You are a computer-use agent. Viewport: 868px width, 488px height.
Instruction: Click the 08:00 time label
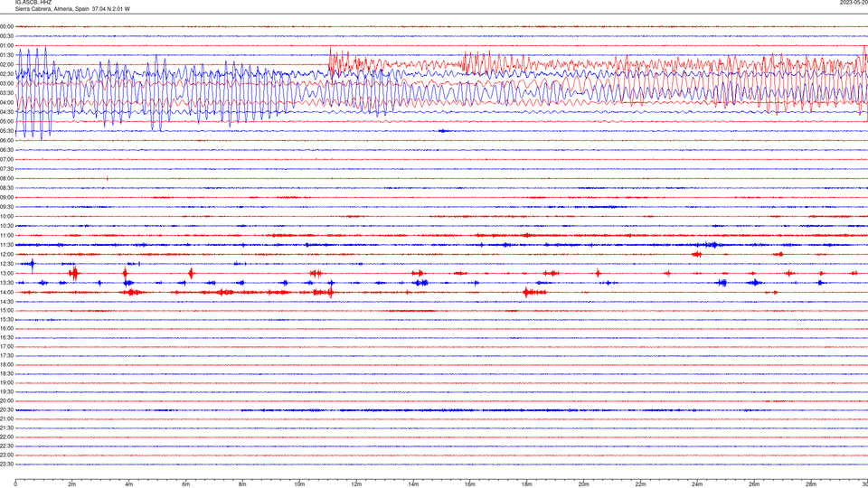point(6,178)
